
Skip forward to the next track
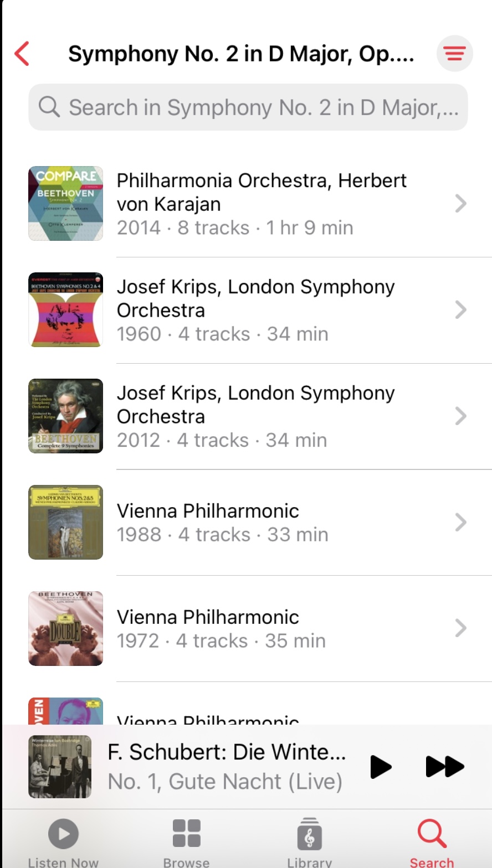444,767
